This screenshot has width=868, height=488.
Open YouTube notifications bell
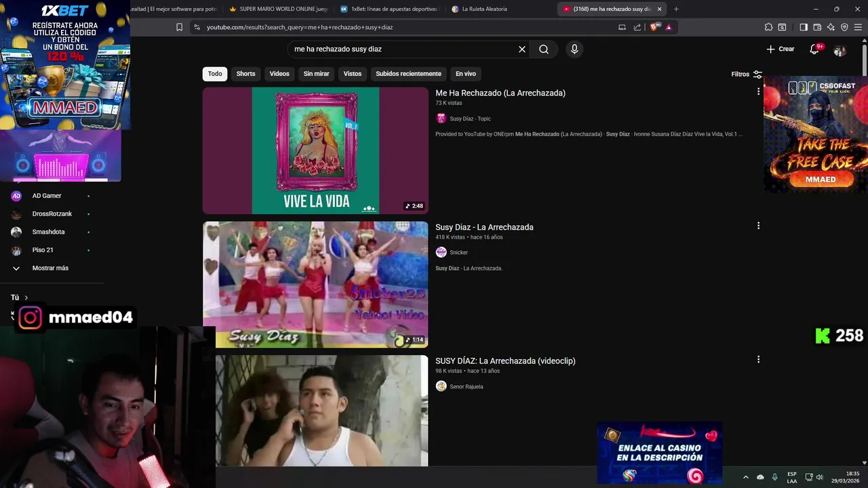814,49
